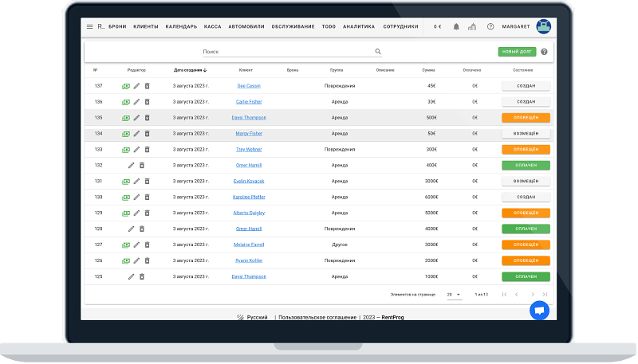The width and height of the screenshot is (638, 364).
Task: Edit debt 137 with pencil icon
Action: pyautogui.click(x=136, y=86)
